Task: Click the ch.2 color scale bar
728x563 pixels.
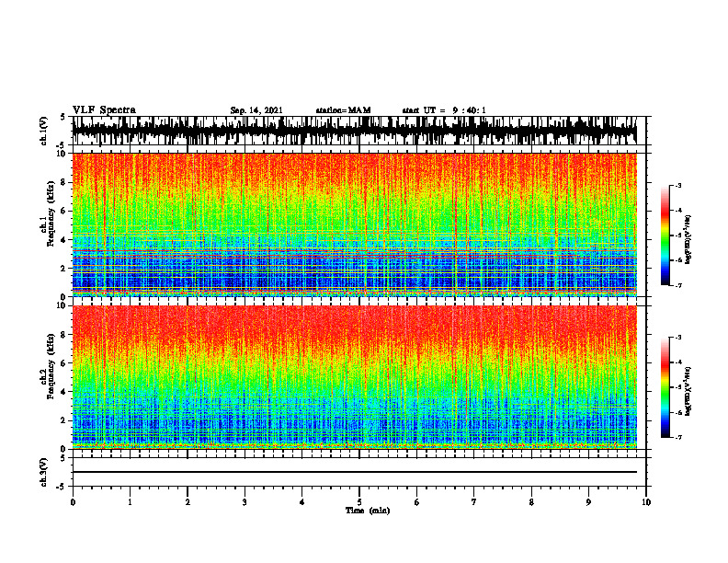Action: pos(665,387)
